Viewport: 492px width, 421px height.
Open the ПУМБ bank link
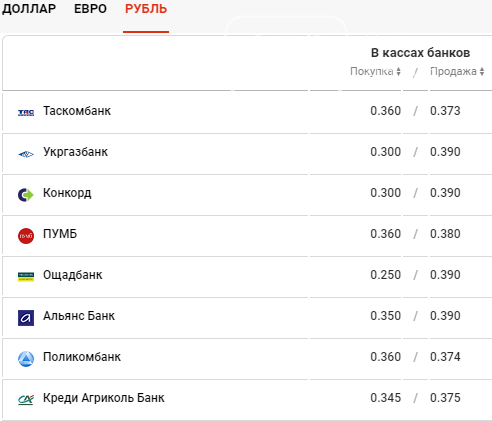coord(60,234)
